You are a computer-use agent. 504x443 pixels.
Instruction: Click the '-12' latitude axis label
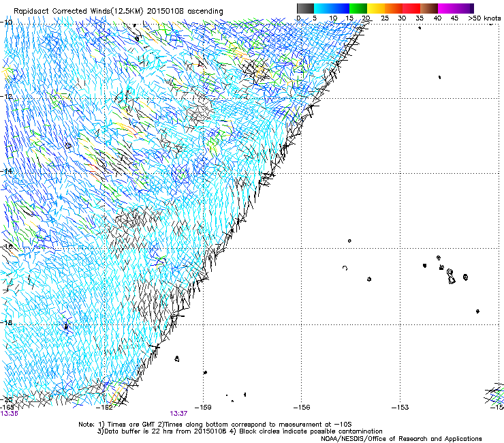(6, 96)
